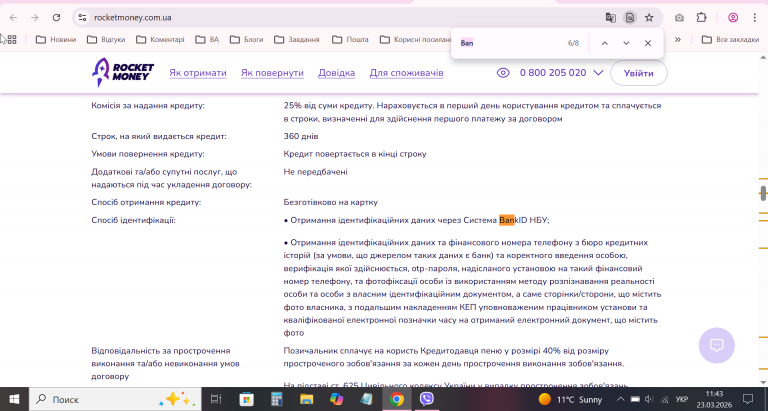The height and width of the screenshot is (411, 768).
Task: Open Як отримати page
Action: click(x=198, y=73)
